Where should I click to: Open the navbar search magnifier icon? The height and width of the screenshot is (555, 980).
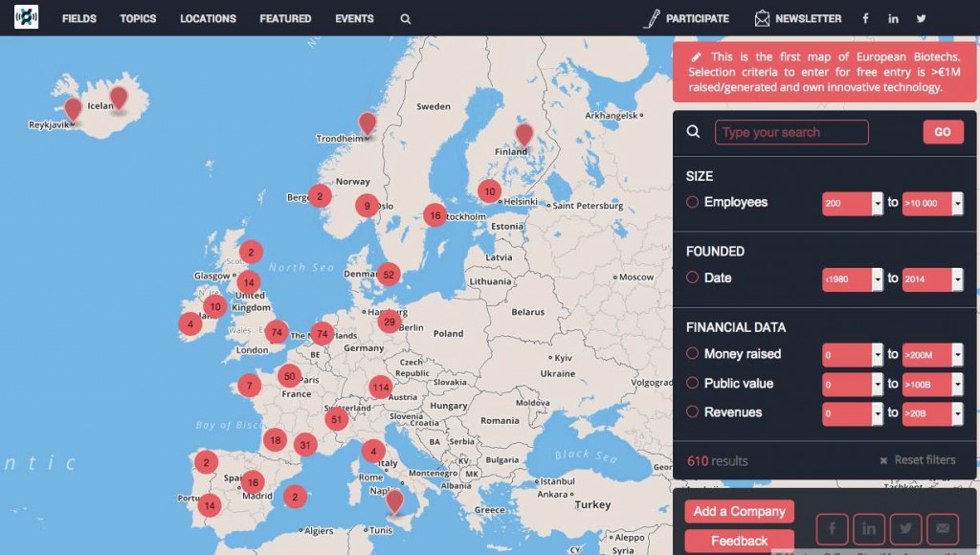(406, 19)
